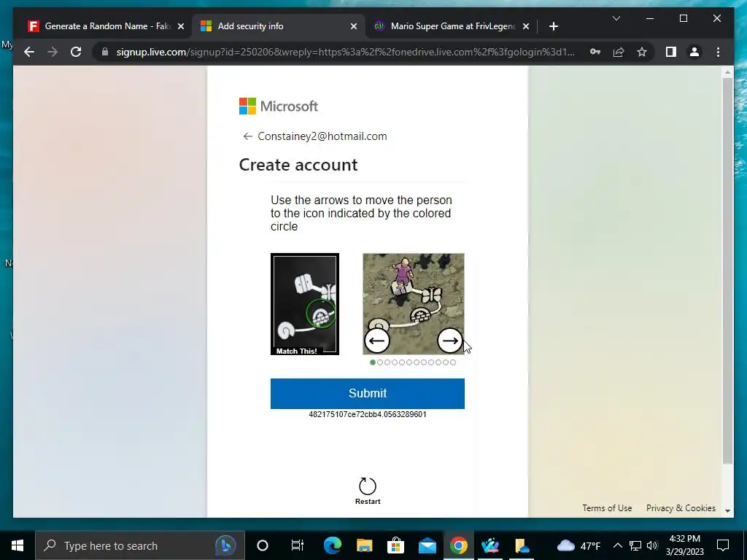Open clock showing 4:32 PM 3/29/2023
The width and height of the screenshot is (747, 560).
click(684, 545)
